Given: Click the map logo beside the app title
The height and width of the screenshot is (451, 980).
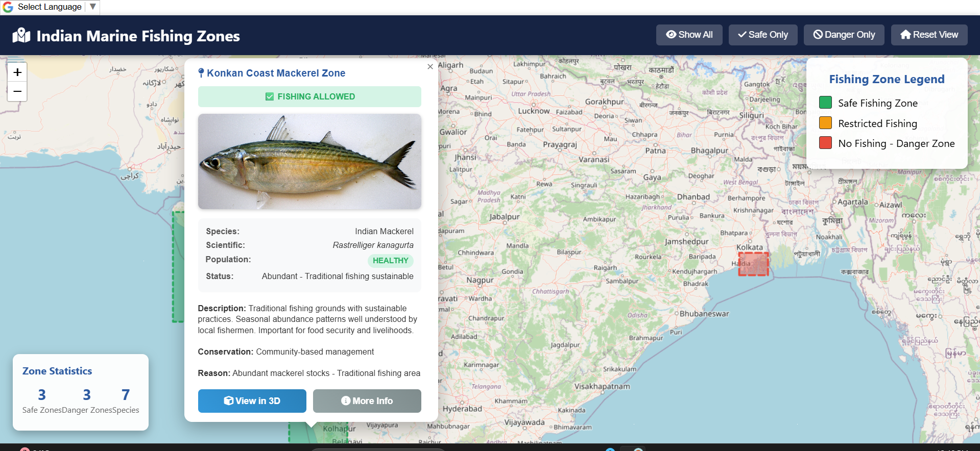Looking at the screenshot, I should [21, 35].
